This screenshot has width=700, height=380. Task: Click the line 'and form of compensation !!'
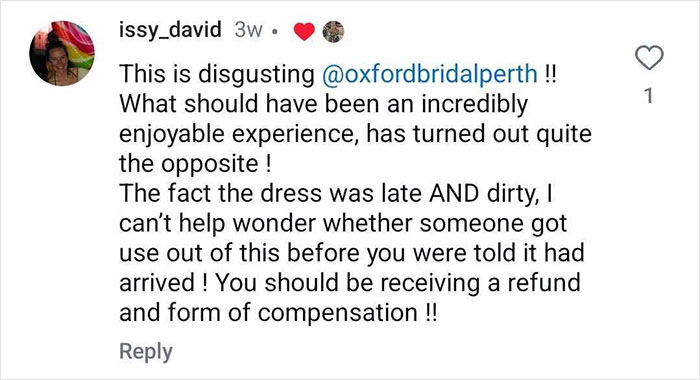pyautogui.click(x=279, y=313)
